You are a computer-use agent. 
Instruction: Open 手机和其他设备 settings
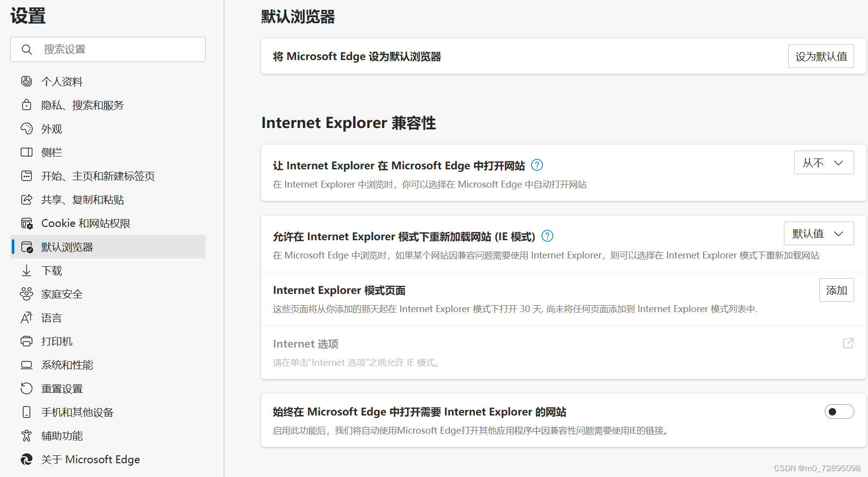click(x=108, y=412)
